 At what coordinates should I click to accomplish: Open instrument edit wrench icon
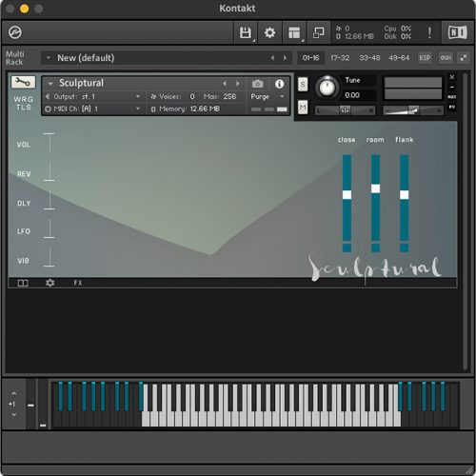23,82
